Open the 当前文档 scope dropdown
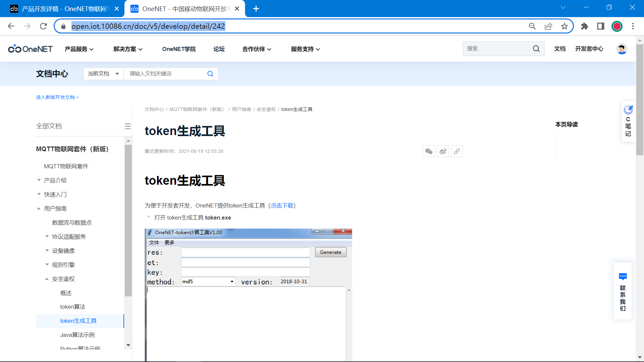This screenshot has height=362, width=644. 103,74
